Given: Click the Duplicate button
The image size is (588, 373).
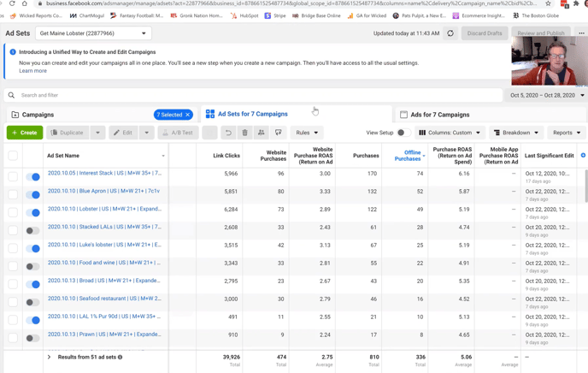Looking at the screenshot, I should point(68,133).
